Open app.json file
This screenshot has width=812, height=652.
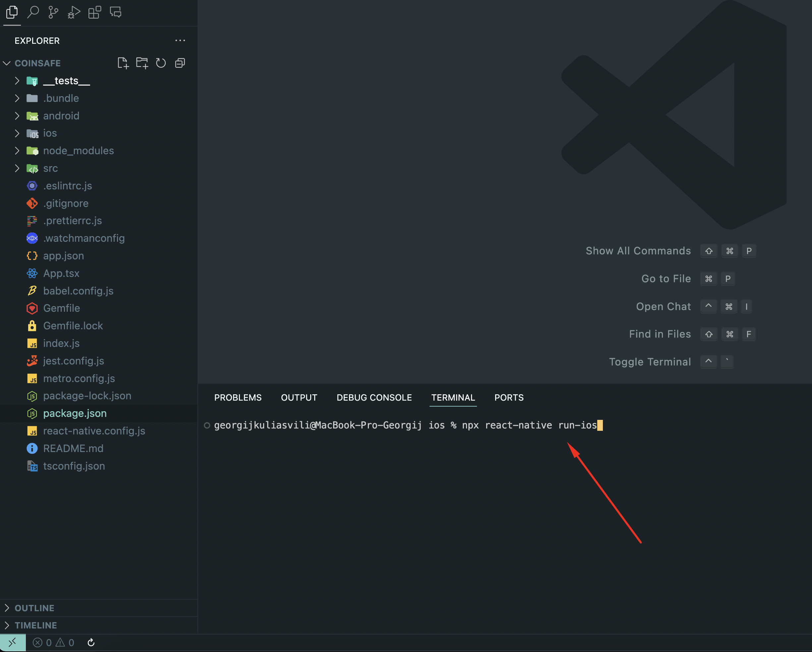[x=99, y=256]
